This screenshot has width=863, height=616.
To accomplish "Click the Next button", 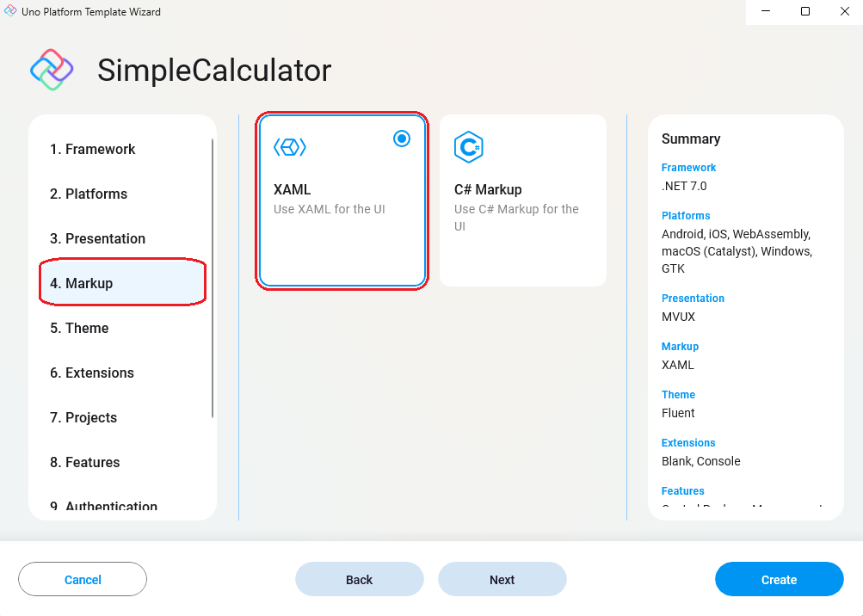I will (502, 579).
